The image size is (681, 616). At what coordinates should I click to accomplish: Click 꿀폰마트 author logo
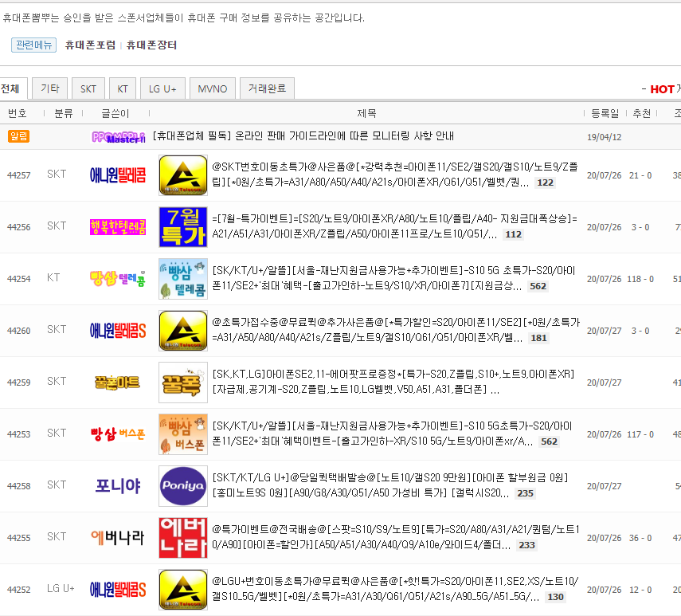click(118, 383)
